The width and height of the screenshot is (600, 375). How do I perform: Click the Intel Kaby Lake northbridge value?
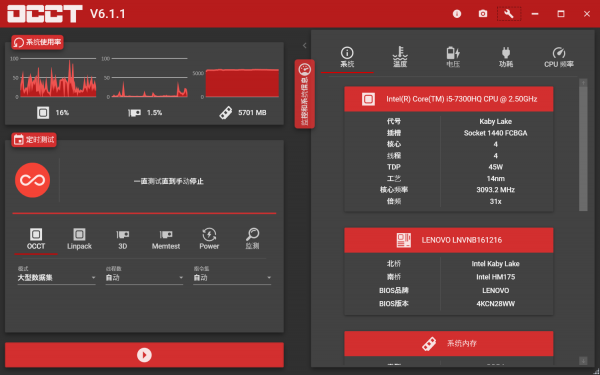496,264
